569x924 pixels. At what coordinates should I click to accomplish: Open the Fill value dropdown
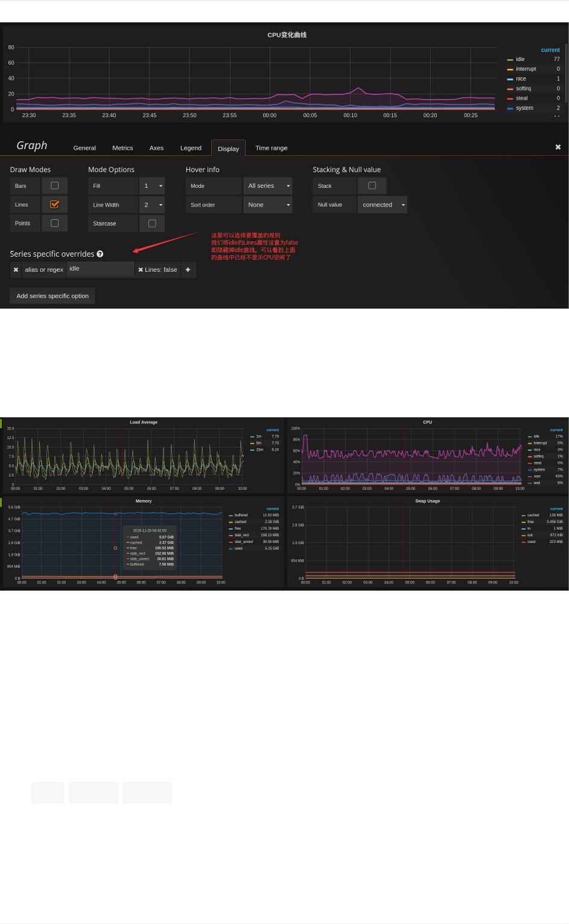coord(152,186)
